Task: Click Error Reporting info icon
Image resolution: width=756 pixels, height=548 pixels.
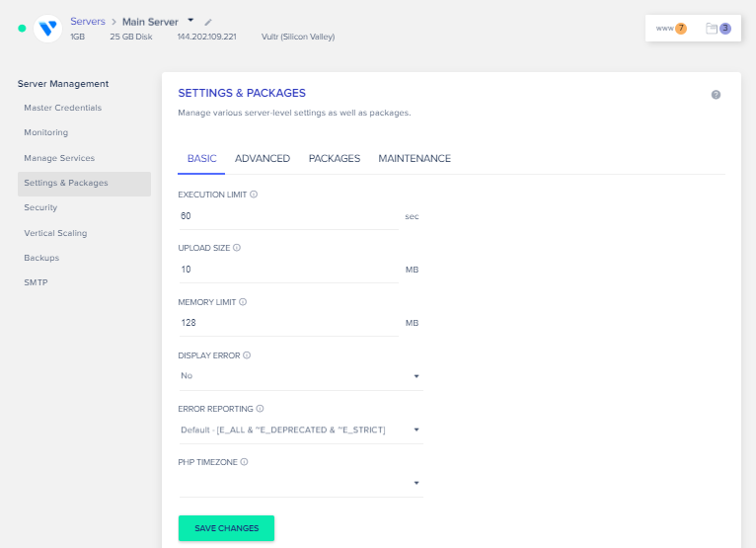Action: tap(261, 409)
